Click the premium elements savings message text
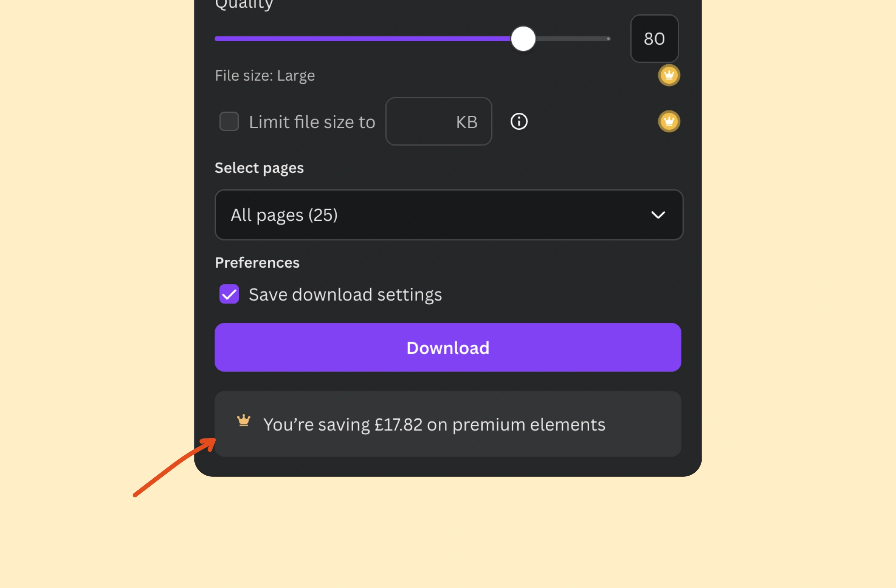The image size is (896, 588). tap(434, 425)
